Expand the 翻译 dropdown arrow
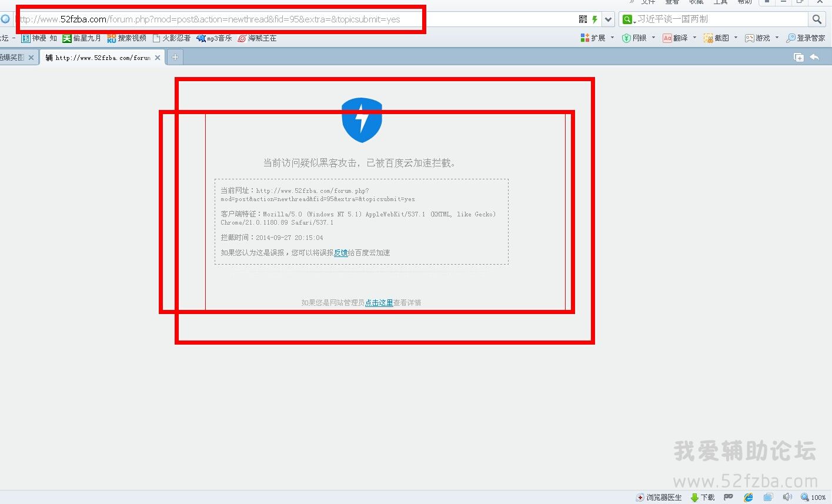The width and height of the screenshot is (832, 504). click(694, 38)
